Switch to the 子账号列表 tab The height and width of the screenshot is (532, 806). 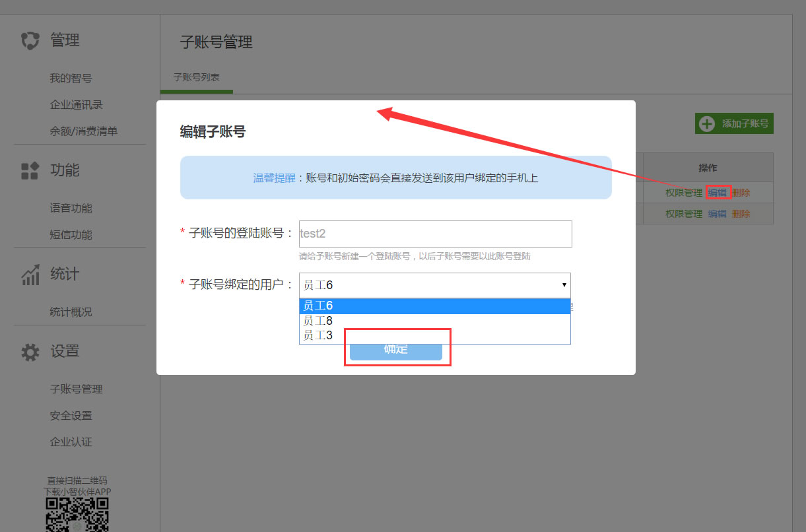point(196,77)
